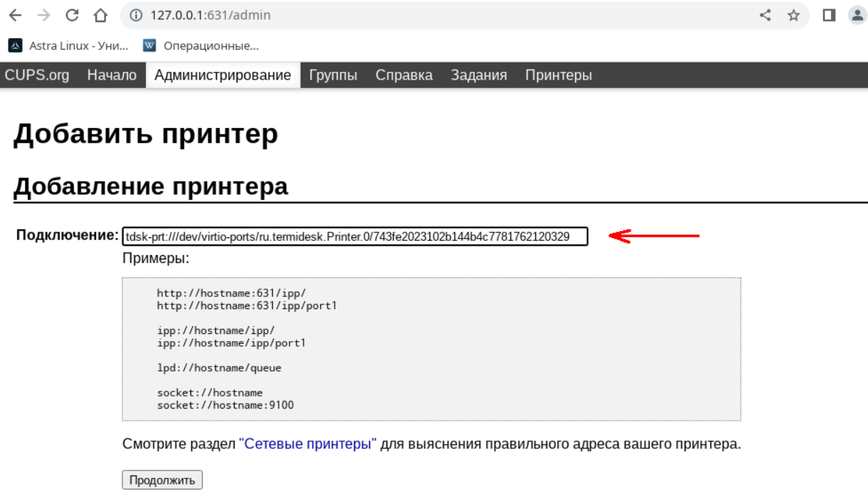
Task: Switch to the Группы tab
Action: click(x=333, y=75)
